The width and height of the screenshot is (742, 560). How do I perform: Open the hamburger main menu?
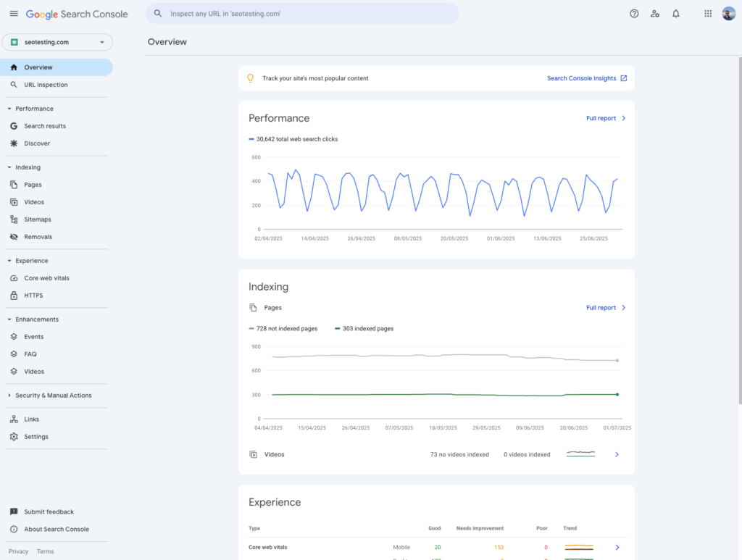click(x=14, y=14)
